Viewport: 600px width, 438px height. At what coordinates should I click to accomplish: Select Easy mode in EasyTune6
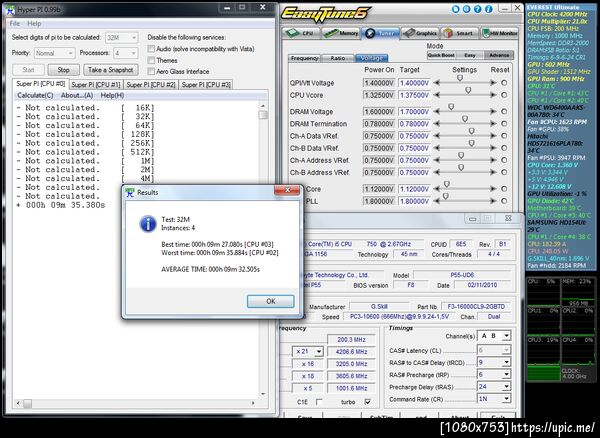pos(470,55)
